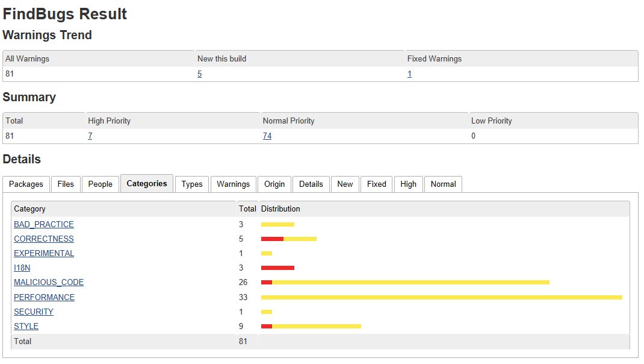644x364 pixels.
Task: Click the All Warnings header cell
Action: click(99, 59)
